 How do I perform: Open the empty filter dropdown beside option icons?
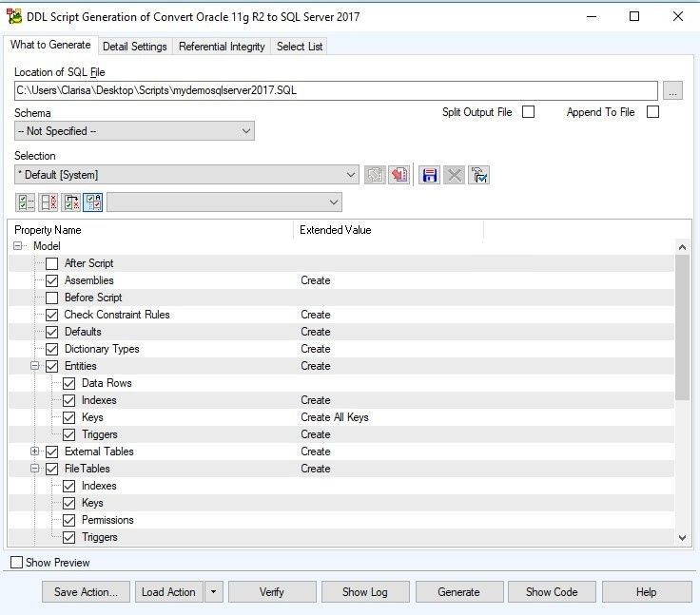pos(224,202)
